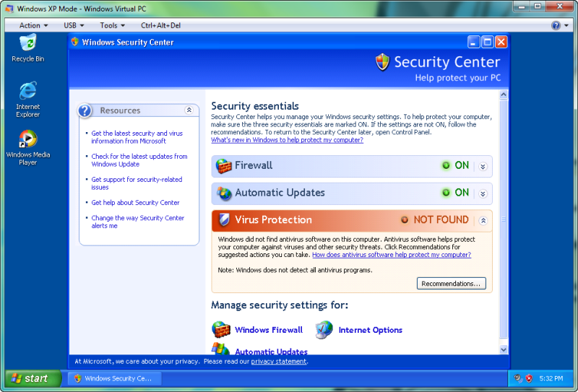Click the Security Center shield logo in header
Image resolution: width=578 pixels, height=392 pixels.
(x=382, y=62)
